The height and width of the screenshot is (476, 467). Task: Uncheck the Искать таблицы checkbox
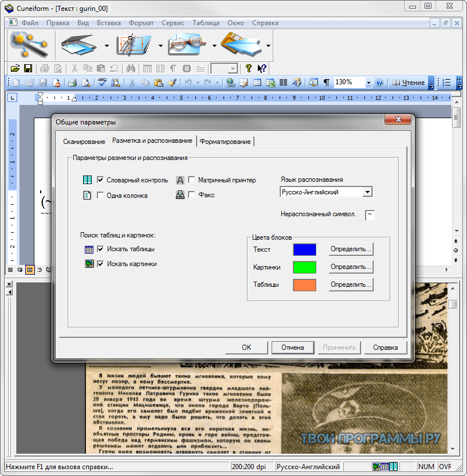(100, 249)
